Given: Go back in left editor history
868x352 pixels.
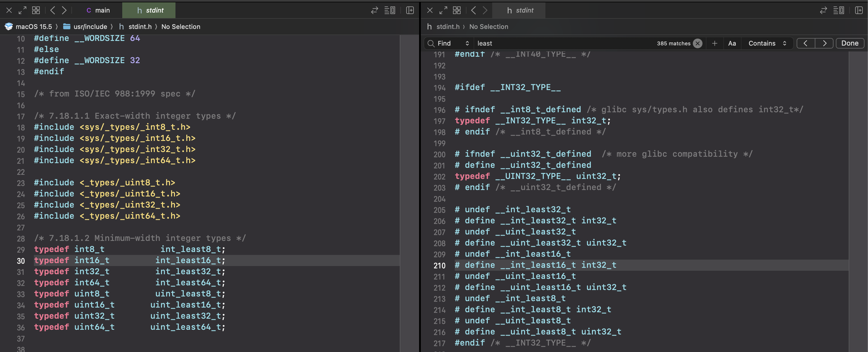Looking at the screenshot, I should [x=53, y=10].
